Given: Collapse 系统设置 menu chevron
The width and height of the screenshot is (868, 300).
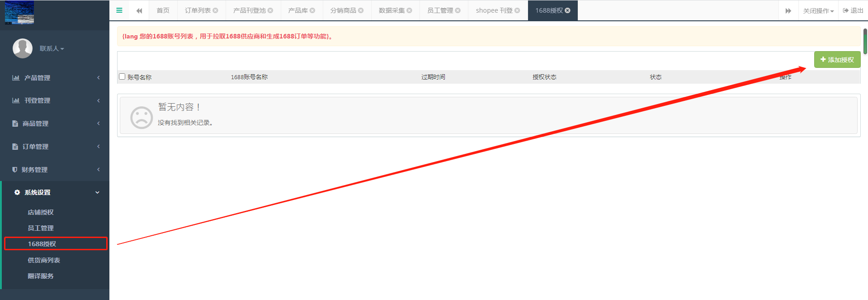Looking at the screenshot, I should 97,192.
